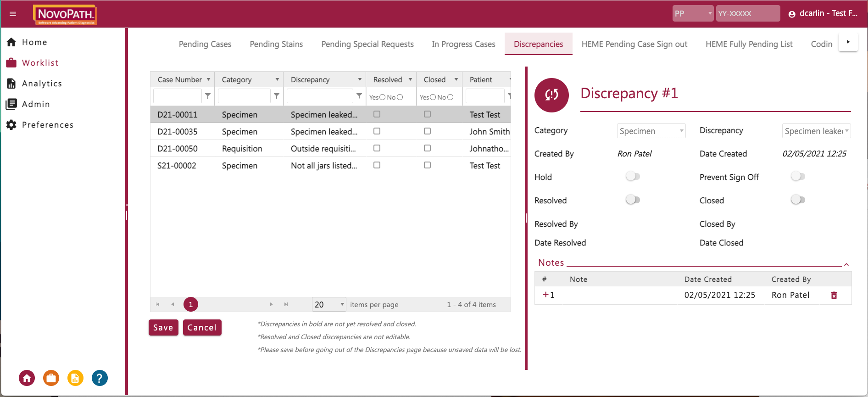
Task: Open the Admin sidebar link
Action: pos(36,104)
